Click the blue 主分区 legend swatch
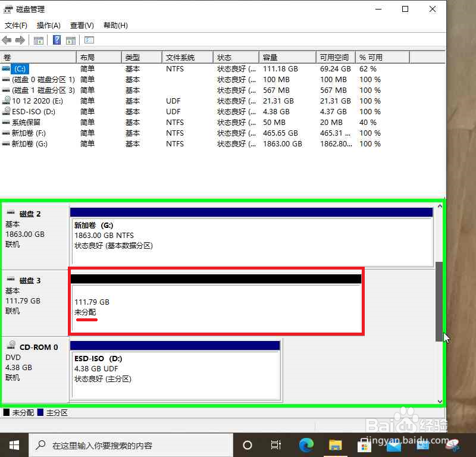This screenshot has height=457, width=476. (x=40, y=412)
